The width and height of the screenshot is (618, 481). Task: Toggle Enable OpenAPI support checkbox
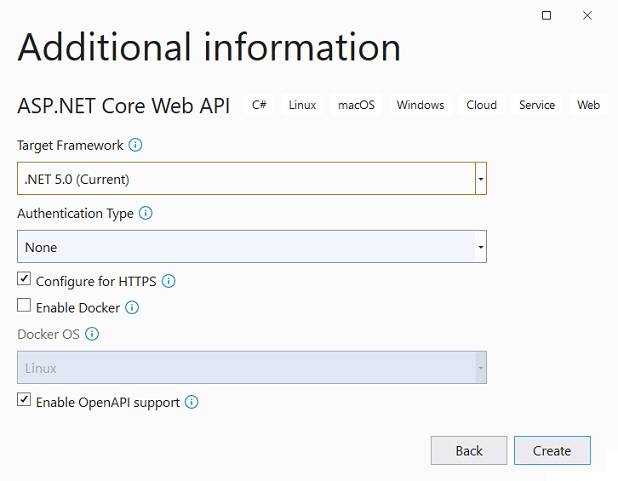point(24,401)
